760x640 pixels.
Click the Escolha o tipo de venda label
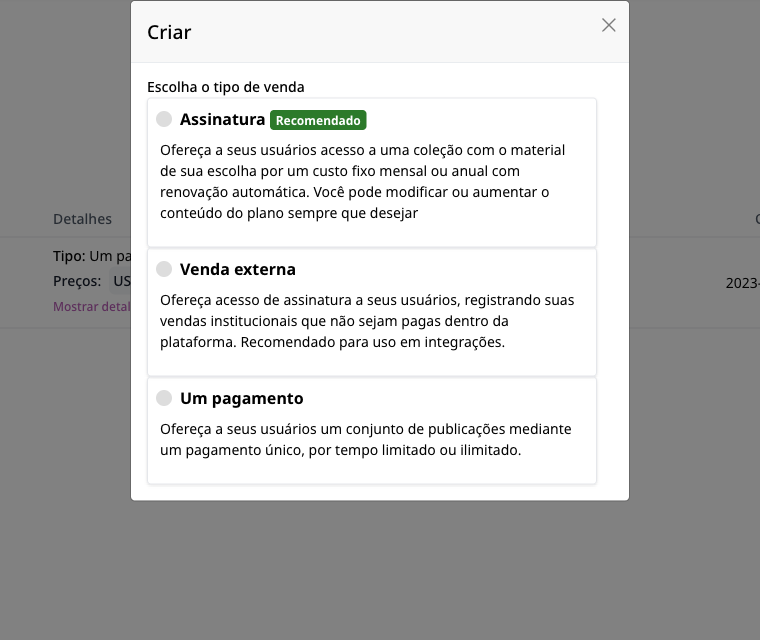226,87
